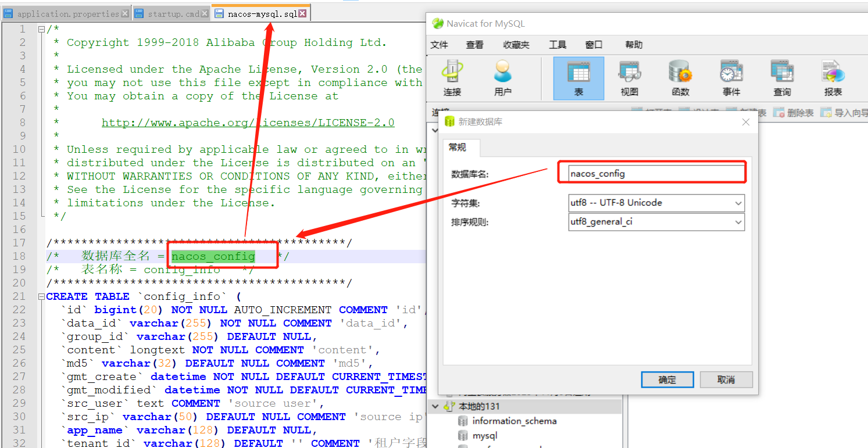Click the 表名称 = config_info comment line

tap(150, 270)
